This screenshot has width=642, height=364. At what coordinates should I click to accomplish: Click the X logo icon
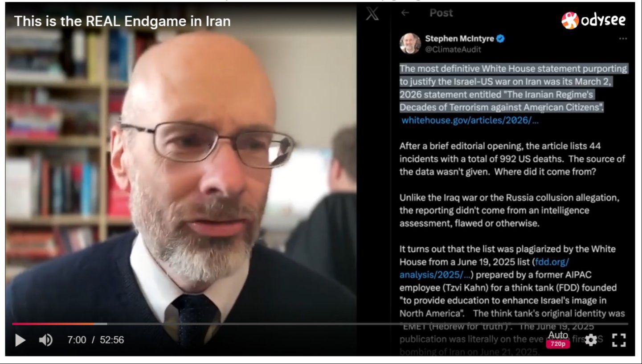coord(372,14)
